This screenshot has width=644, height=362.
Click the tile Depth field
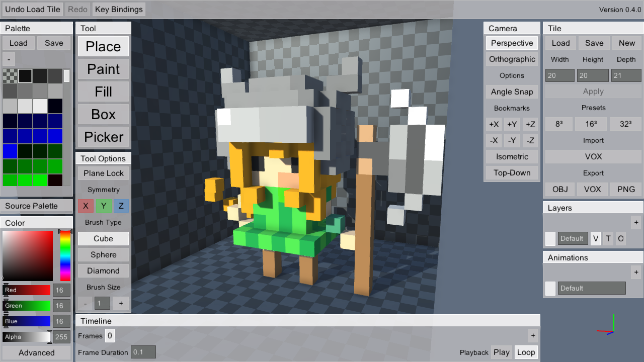(x=626, y=75)
